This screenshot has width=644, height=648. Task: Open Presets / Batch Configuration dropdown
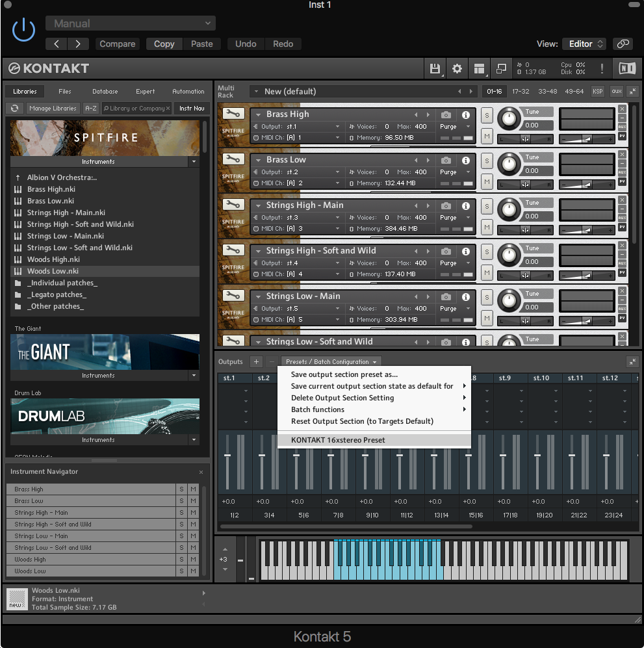tap(331, 361)
